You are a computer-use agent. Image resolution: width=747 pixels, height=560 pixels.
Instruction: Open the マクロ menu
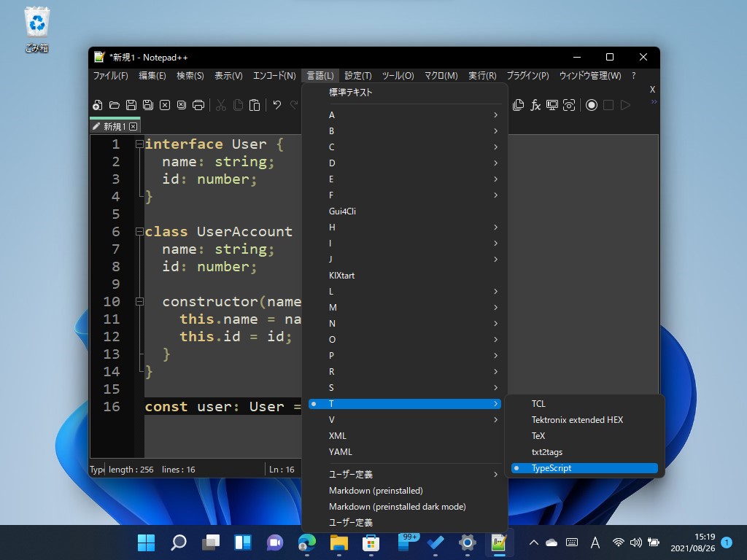(441, 75)
